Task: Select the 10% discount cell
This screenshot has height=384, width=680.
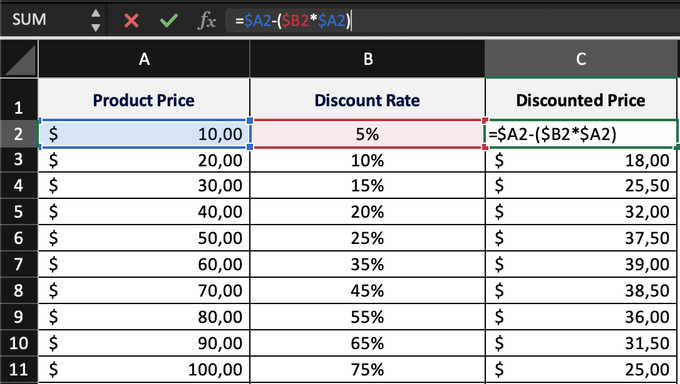Action: click(x=368, y=160)
